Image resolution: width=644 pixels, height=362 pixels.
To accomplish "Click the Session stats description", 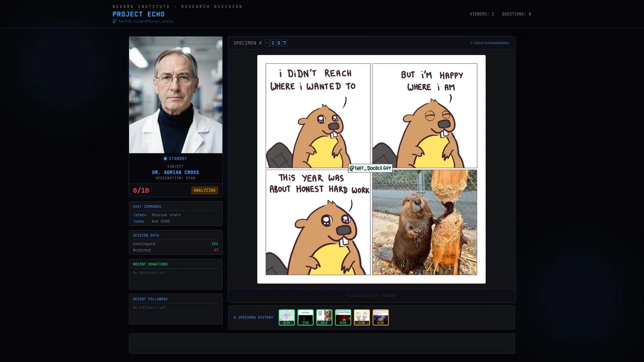I will coord(166,215).
